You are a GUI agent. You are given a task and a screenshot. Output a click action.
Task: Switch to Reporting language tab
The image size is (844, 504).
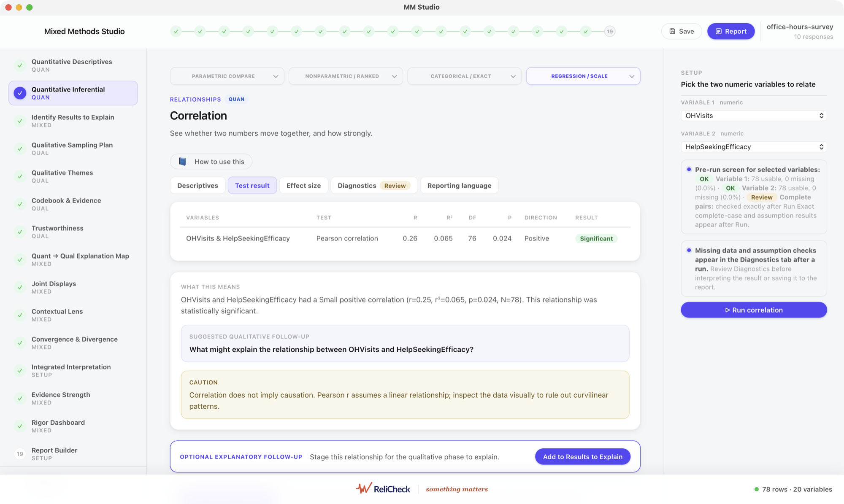[x=459, y=186]
